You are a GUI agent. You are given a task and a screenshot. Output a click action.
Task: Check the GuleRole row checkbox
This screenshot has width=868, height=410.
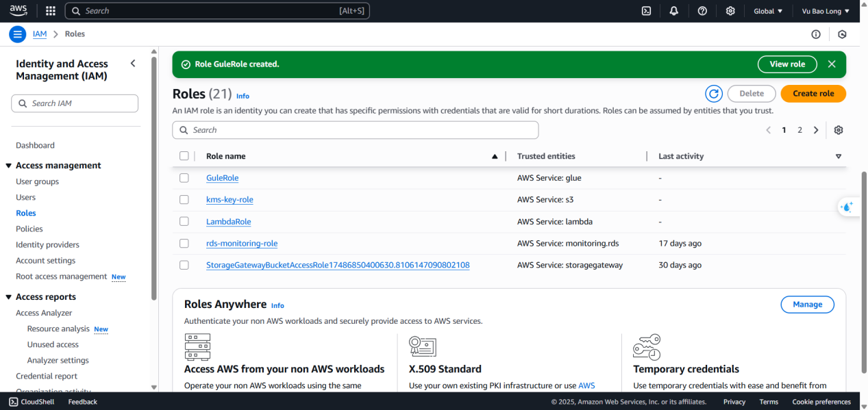(x=184, y=178)
